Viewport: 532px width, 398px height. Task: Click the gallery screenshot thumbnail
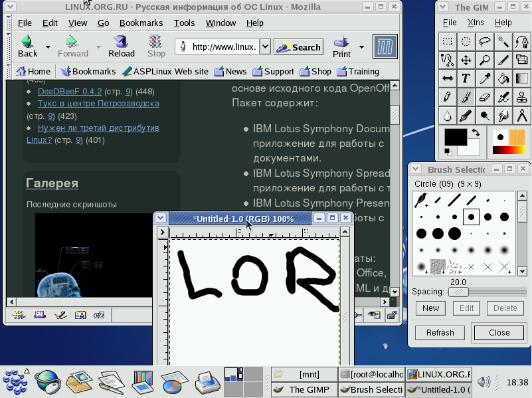94,255
